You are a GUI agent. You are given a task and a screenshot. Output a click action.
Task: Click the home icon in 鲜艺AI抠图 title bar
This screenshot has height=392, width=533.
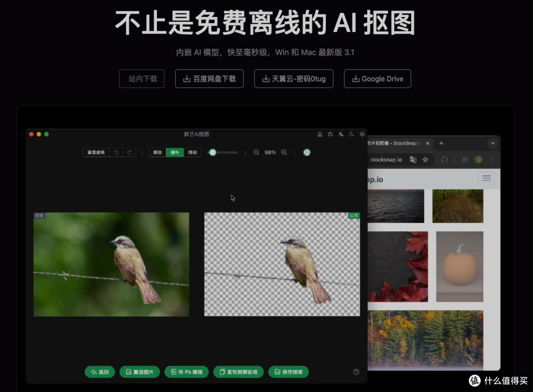coord(320,134)
